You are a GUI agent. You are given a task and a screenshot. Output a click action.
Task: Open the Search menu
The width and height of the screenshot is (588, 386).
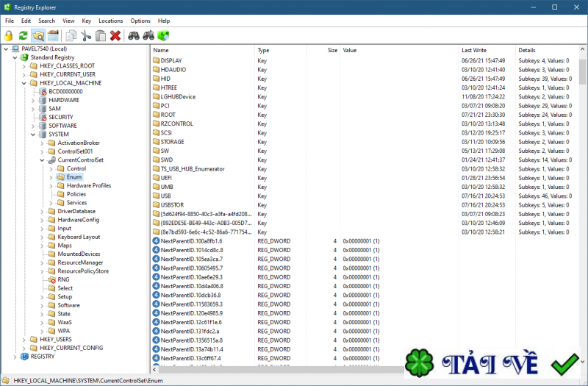pyautogui.click(x=46, y=21)
